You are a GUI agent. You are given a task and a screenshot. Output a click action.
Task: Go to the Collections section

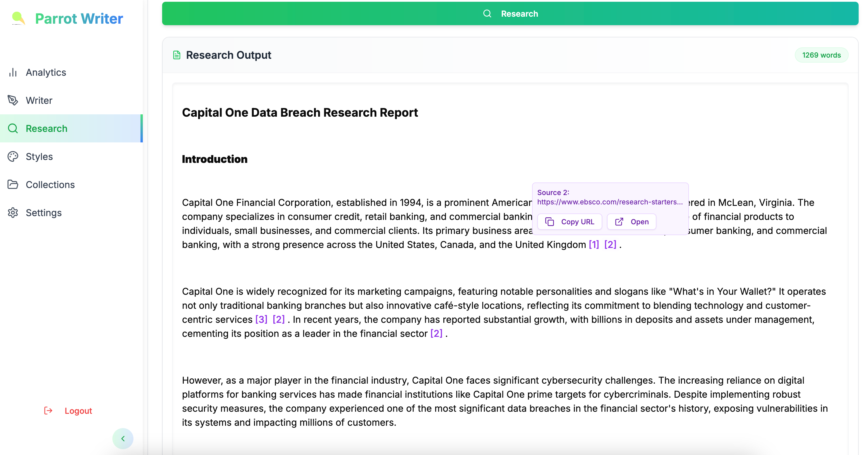tap(50, 185)
